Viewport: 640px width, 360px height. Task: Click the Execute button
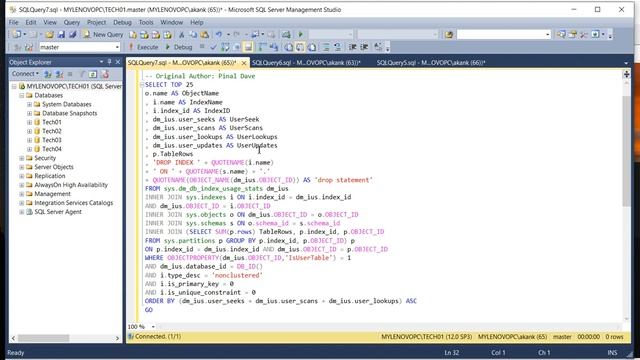(143, 47)
